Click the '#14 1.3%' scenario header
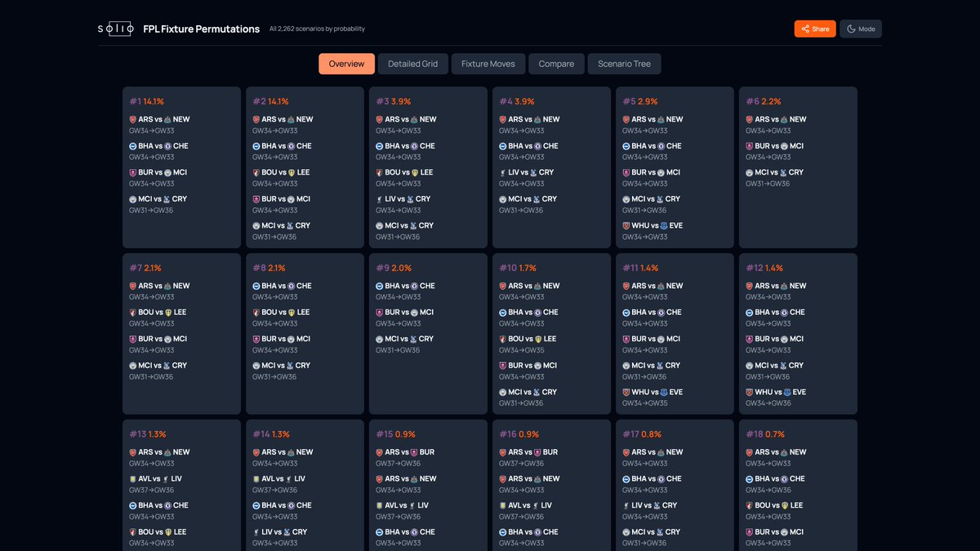Image resolution: width=980 pixels, height=551 pixels. coord(271,434)
